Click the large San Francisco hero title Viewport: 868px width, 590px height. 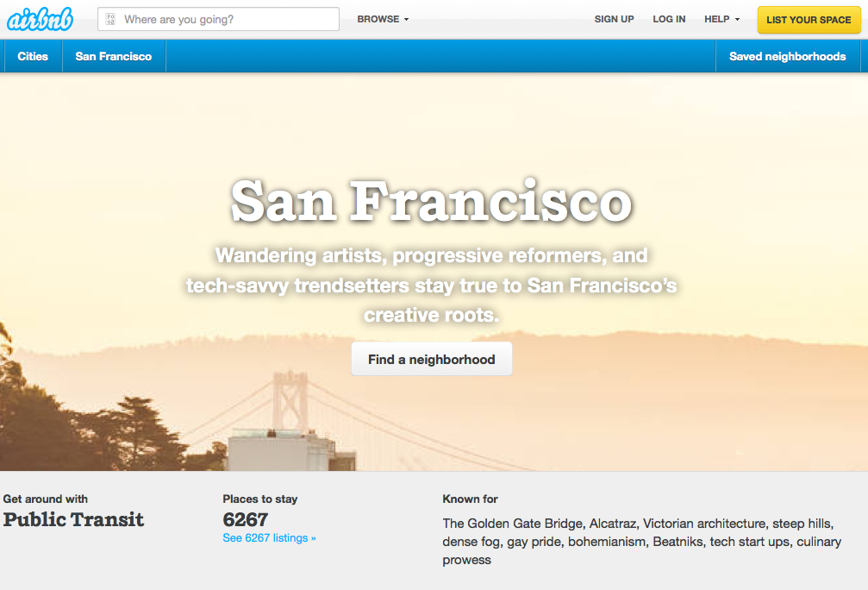click(431, 201)
